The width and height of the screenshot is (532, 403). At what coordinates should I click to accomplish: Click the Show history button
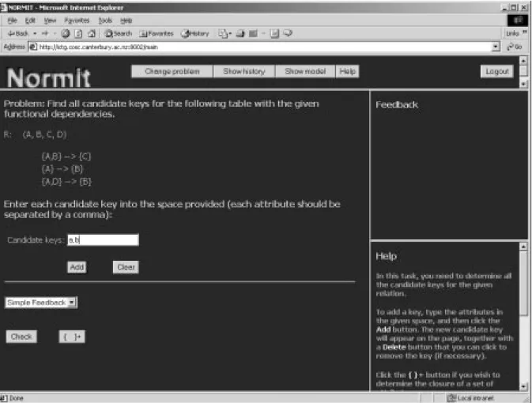[x=244, y=71]
